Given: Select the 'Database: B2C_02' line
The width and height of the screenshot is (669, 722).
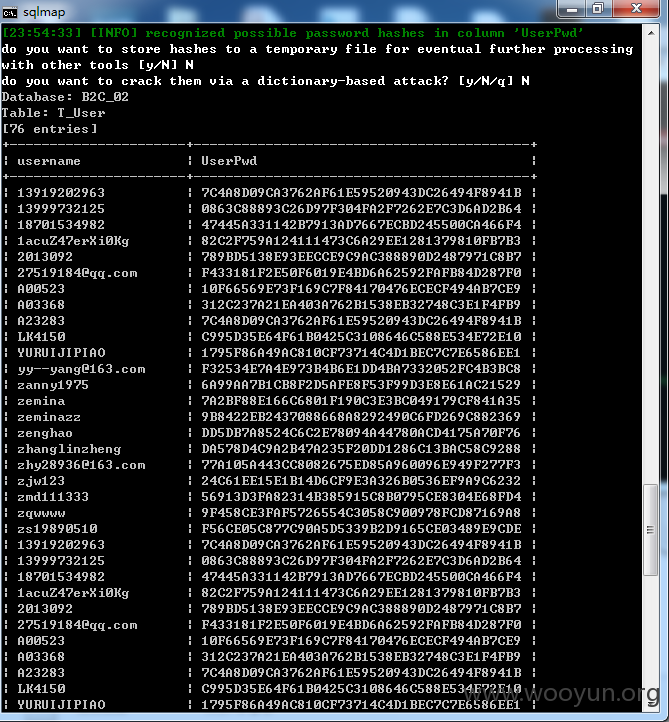Looking at the screenshot, I should tap(65, 97).
